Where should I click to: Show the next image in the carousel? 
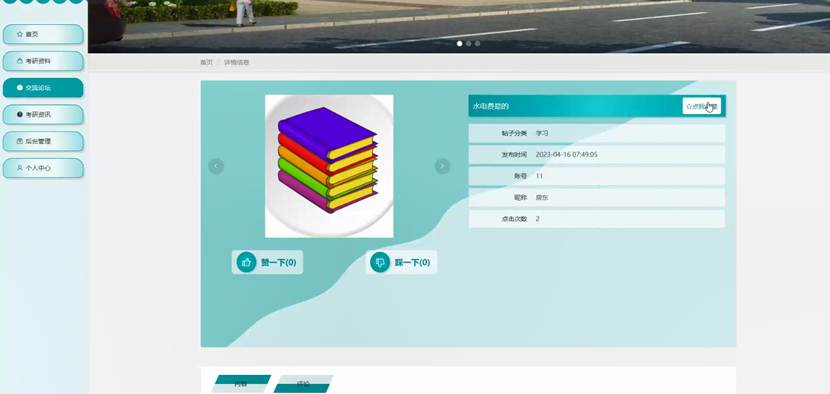(443, 166)
